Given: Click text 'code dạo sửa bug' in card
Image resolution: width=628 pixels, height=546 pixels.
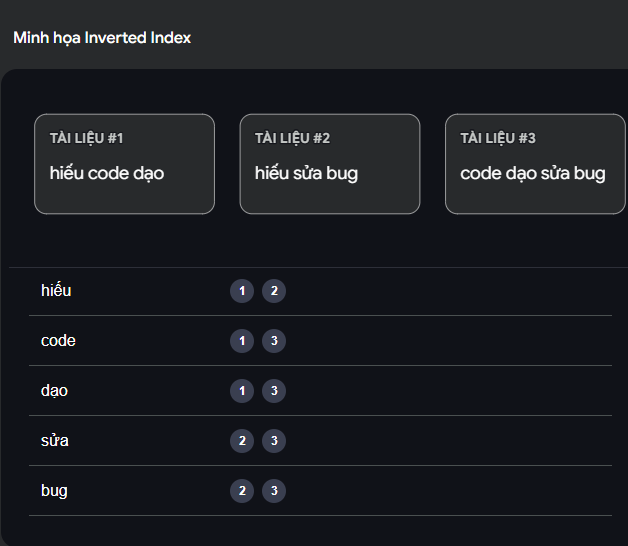Looking at the screenshot, I should pos(532,173).
